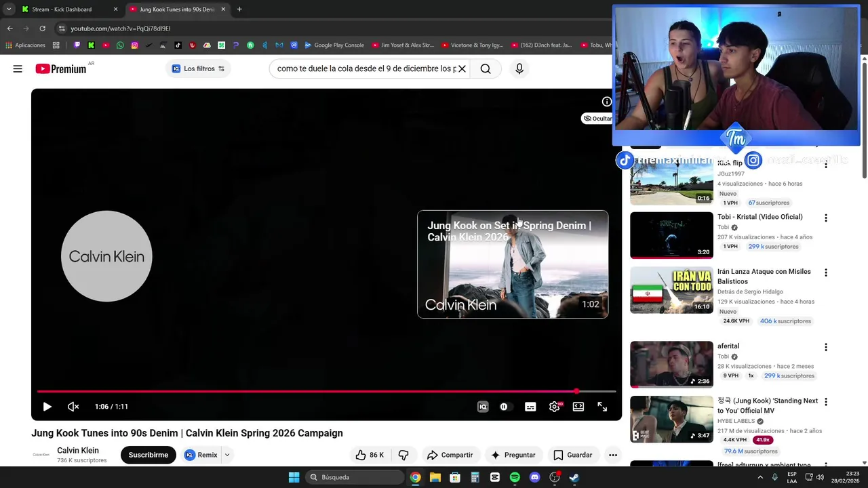Open the Aplicaciones bookmark

25,45
